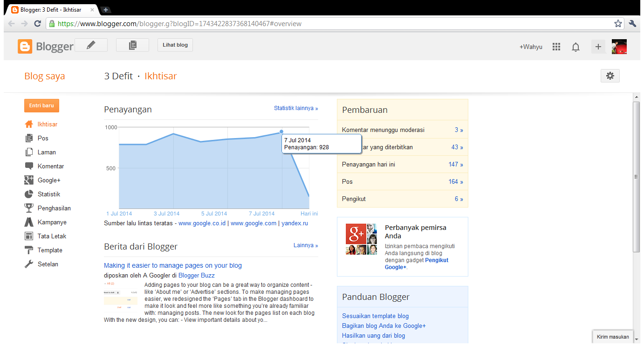Click the Lihat blog button
Screen dimensions: 644x347
coord(175,45)
